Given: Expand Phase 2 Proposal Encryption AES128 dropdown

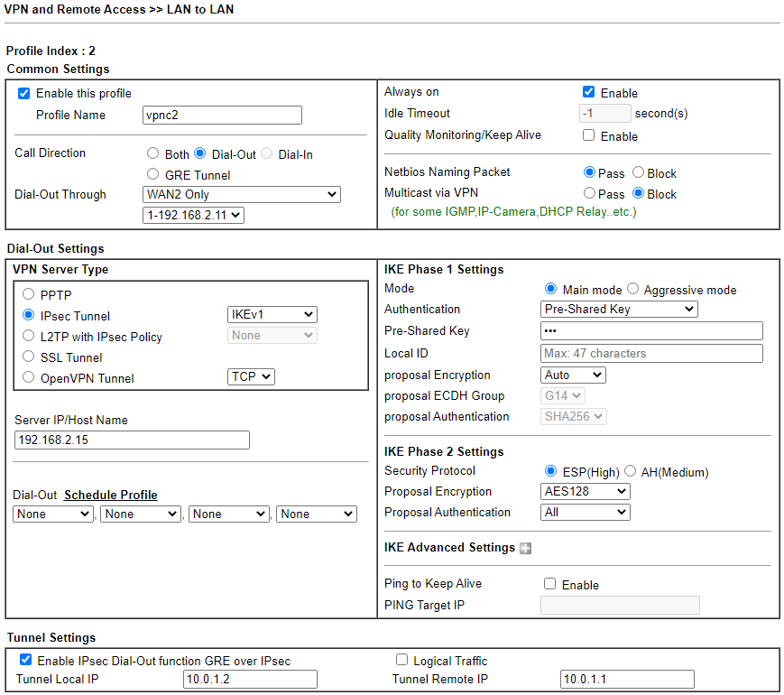Looking at the screenshot, I should [x=585, y=492].
